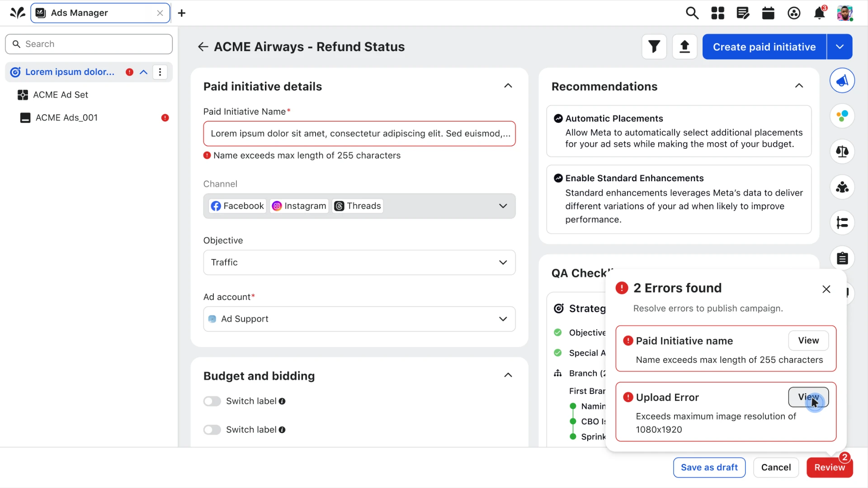Open the AI assistant face icon
Image resolution: width=868 pixels, height=488 pixels.
tap(794, 13)
